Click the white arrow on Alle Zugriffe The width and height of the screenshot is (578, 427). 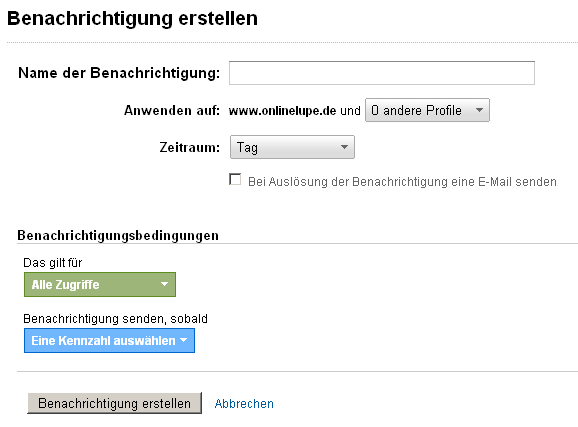click(x=164, y=284)
